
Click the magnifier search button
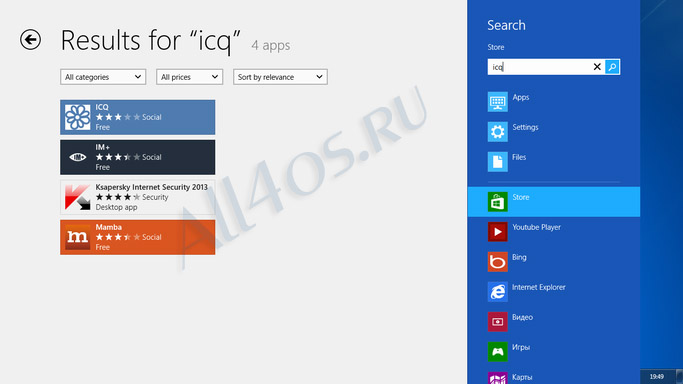click(612, 67)
